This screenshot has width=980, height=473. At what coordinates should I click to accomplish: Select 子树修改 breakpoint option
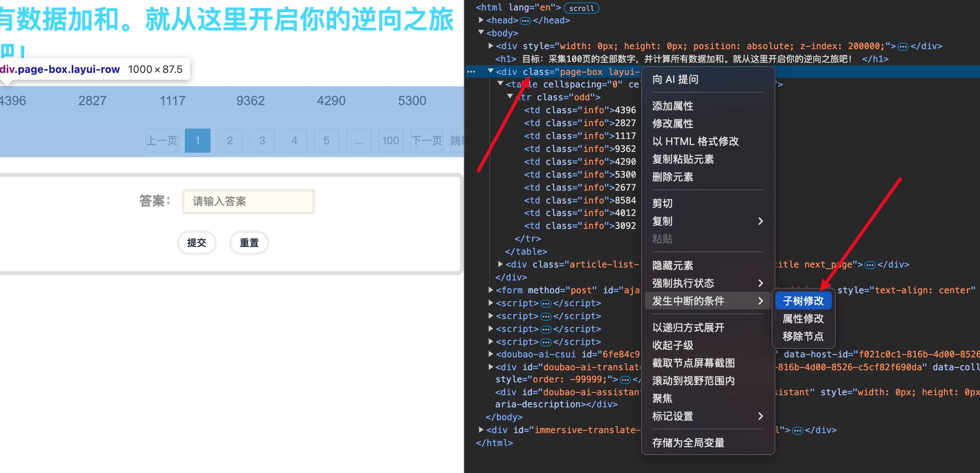pyautogui.click(x=803, y=301)
